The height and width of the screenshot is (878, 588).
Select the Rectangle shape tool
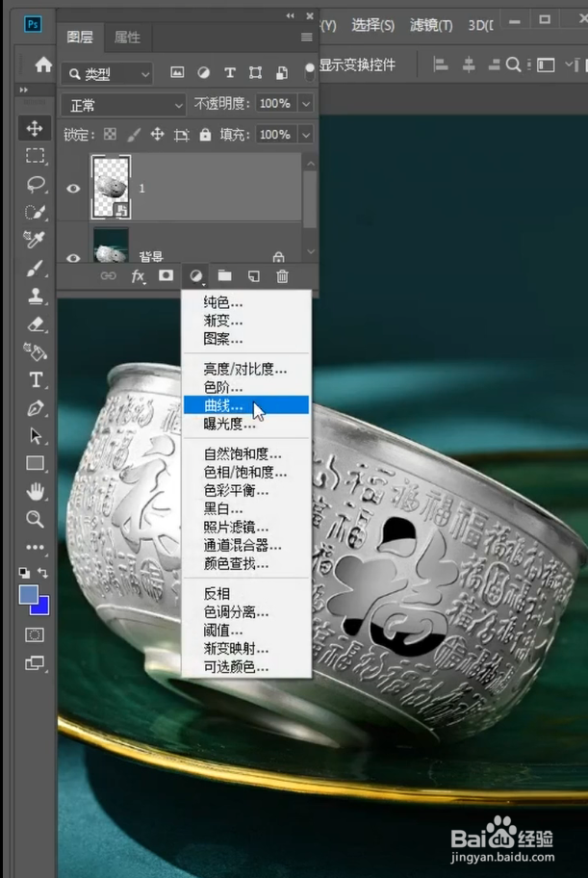click(35, 463)
